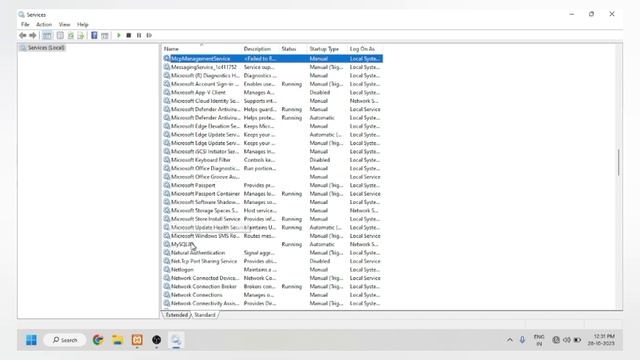Open Properties from the toolbar icon
The height and width of the screenshot is (360, 640).
(60, 36)
